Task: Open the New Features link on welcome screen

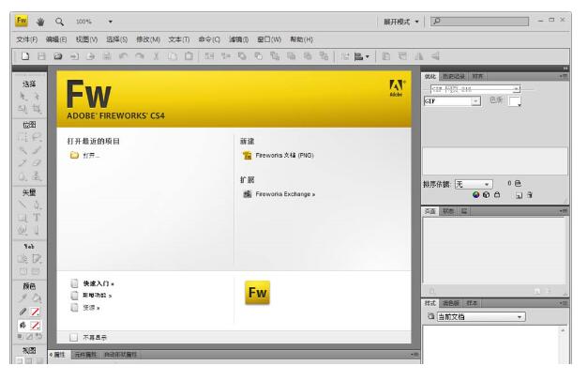Action: [92, 296]
